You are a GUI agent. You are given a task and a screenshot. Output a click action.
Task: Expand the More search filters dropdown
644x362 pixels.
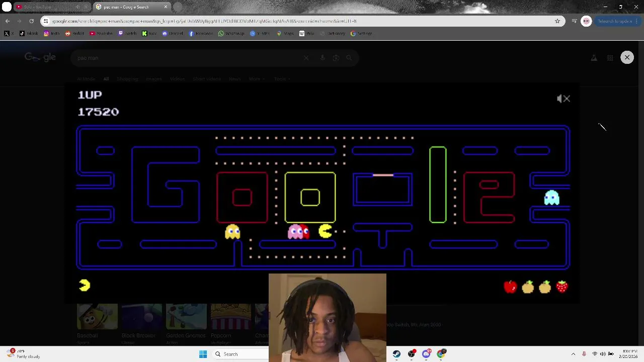pyautogui.click(x=257, y=79)
